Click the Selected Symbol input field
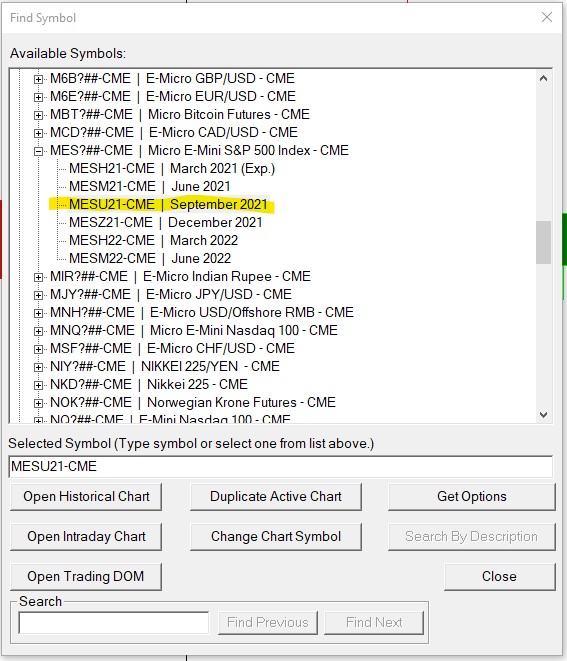The image size is (567, 661). coord(280,466)
